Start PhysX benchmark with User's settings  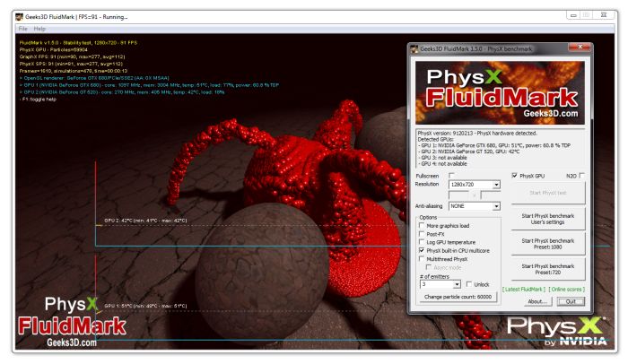pyautogui.click(x=548, y=219)
